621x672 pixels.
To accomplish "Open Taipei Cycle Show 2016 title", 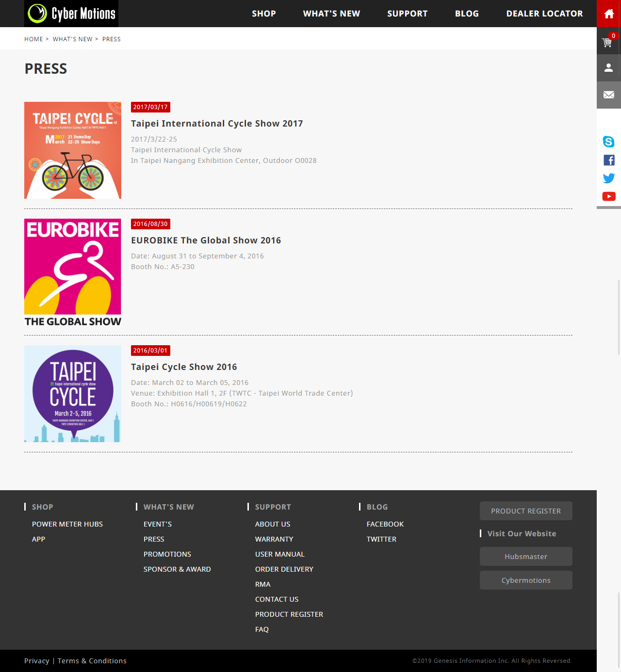I will click(x=184, y=367).
